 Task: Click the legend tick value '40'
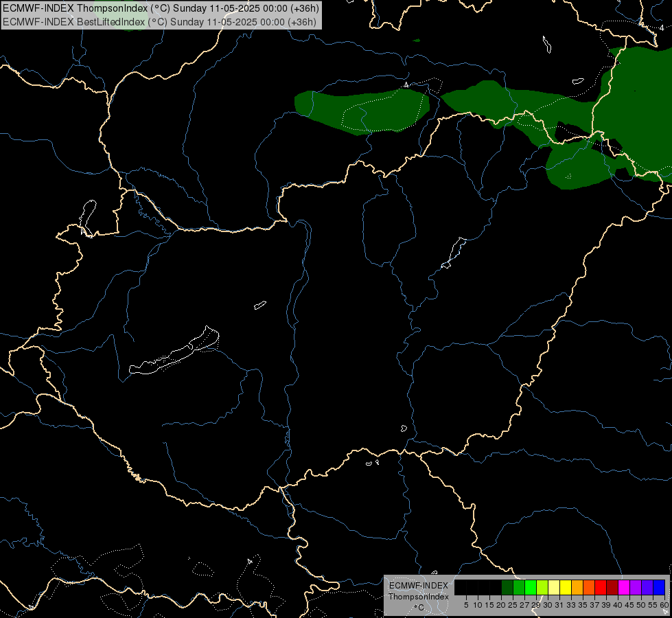618,605
